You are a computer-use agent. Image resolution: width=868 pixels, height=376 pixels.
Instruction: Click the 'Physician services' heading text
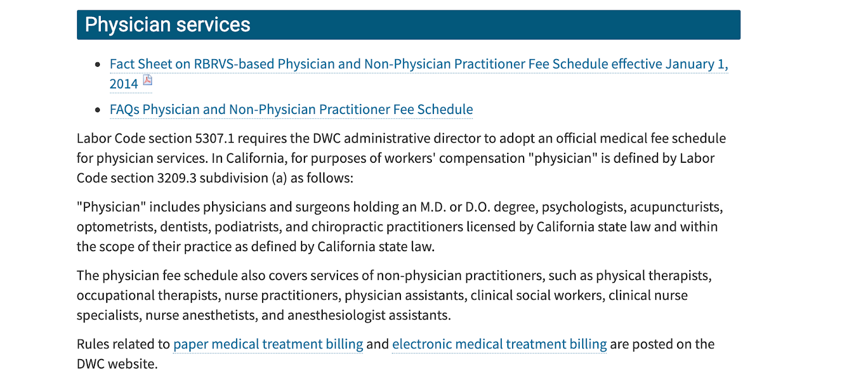[x=168, y=25]
